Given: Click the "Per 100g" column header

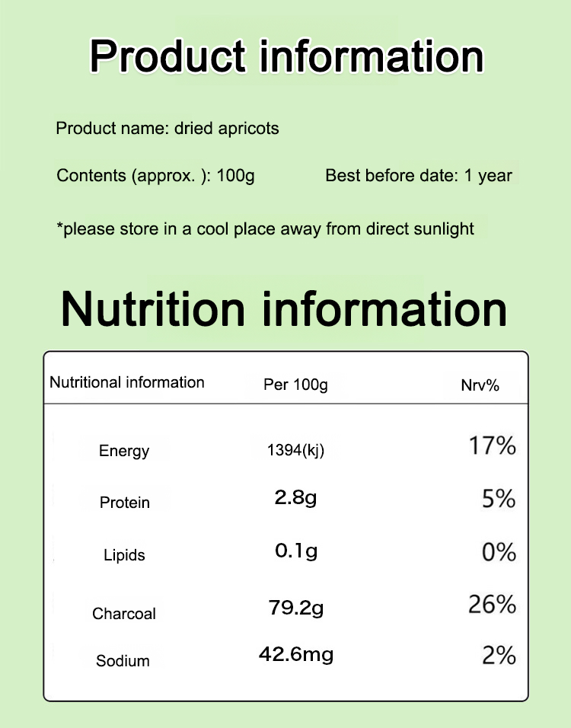Looking at the screenshot, I should click(x=295, y=385).
